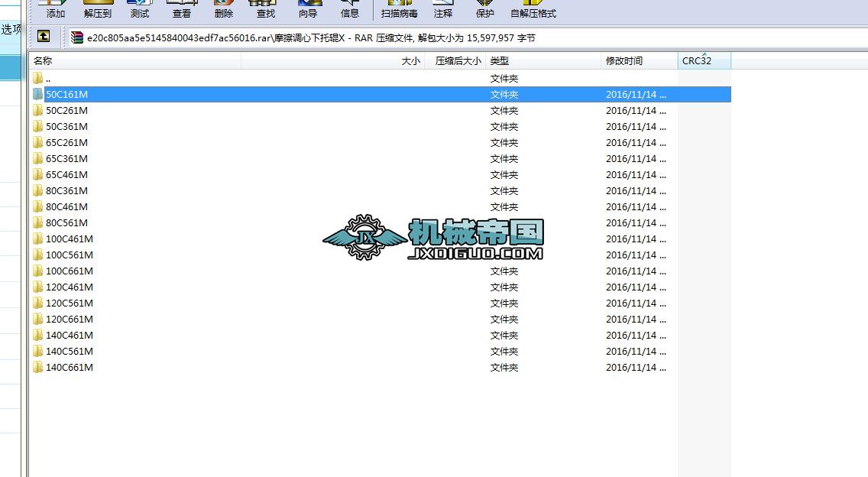Screen dimensions: 868x477
Task: Select the folder name 100C661M
Action: 70,271
